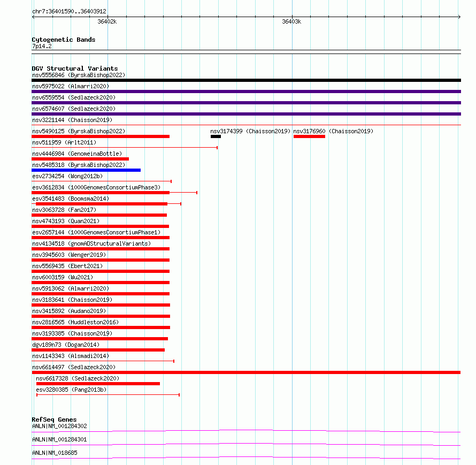The image size is (476, 465).
Task: Click the nsv6559554 (Sedlazeck2020) label
Action: pos(74,97)
